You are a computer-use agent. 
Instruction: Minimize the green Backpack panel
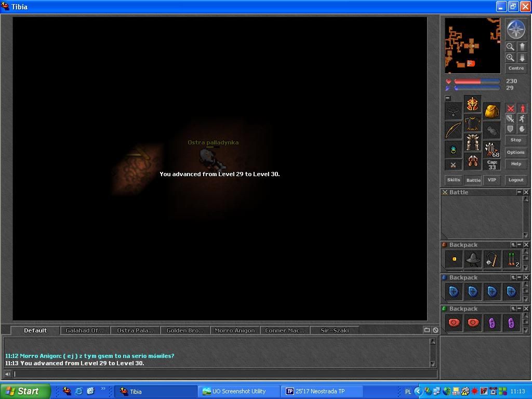tap(520, 309)
